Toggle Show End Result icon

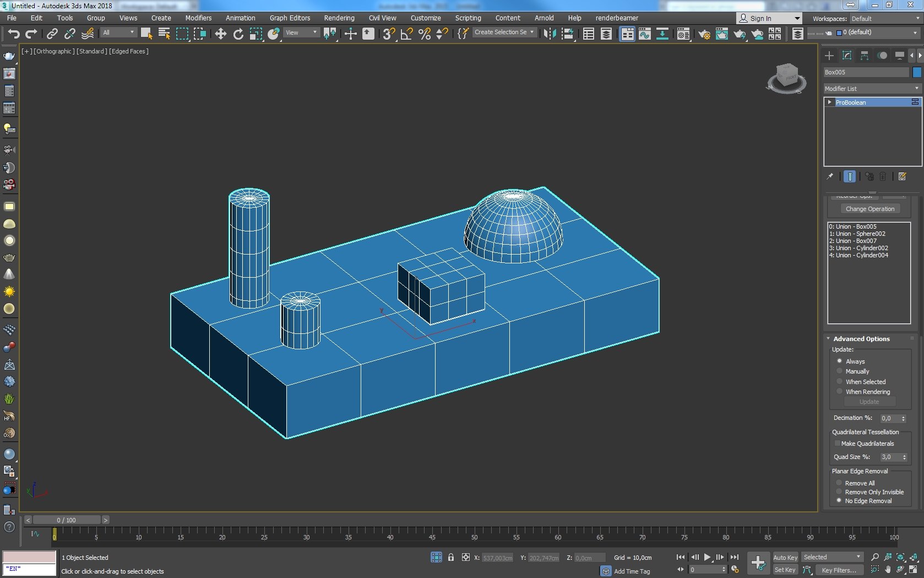(x=850, y=176)
